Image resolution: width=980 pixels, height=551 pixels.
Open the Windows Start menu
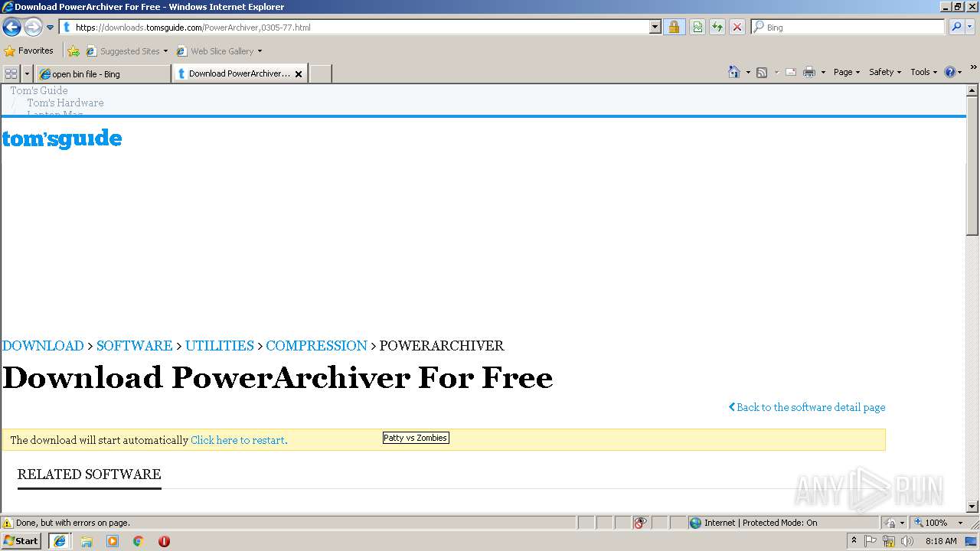coord(21,540)
